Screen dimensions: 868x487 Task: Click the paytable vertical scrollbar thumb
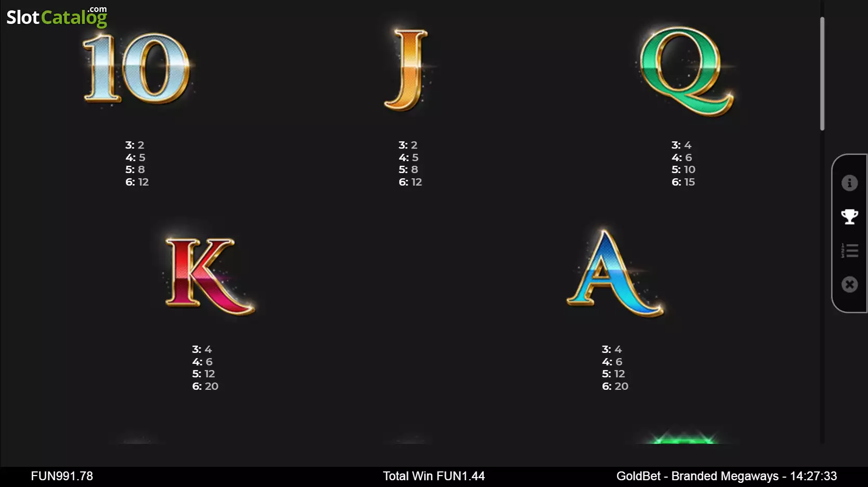tap(822, 73)
